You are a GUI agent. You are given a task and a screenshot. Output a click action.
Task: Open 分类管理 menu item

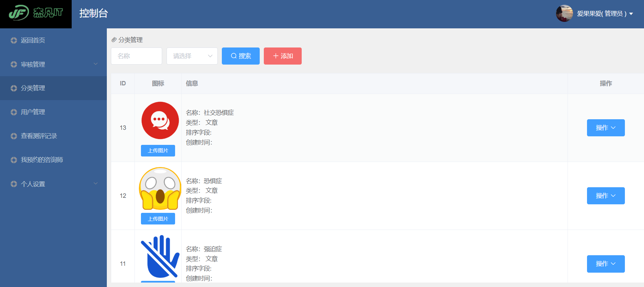[x=53, y=88]
